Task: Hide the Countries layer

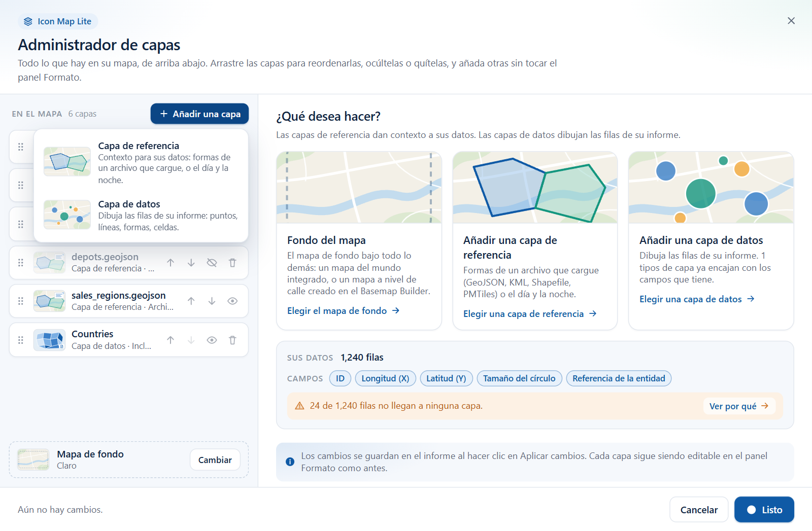Action: click(212, 340)
